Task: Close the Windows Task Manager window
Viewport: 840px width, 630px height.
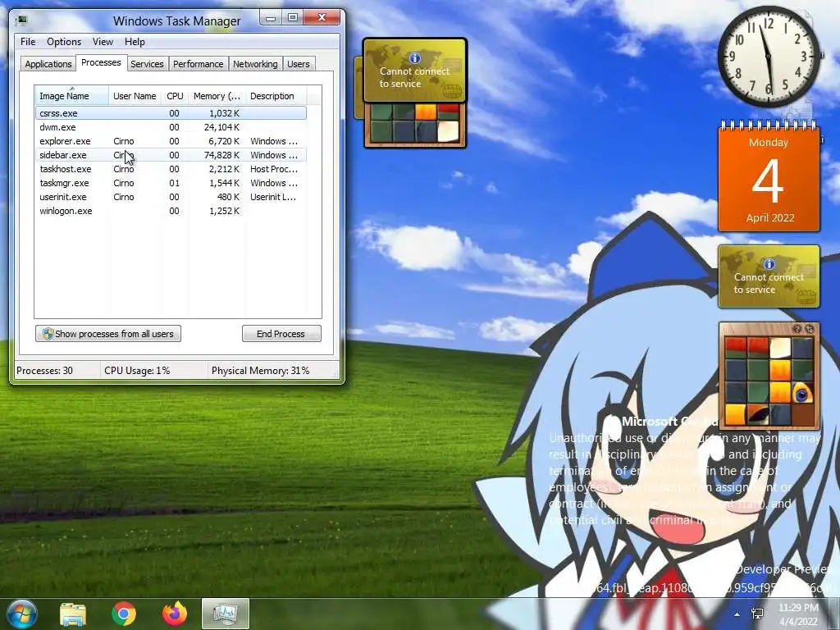Action: (x=322, y=18)
